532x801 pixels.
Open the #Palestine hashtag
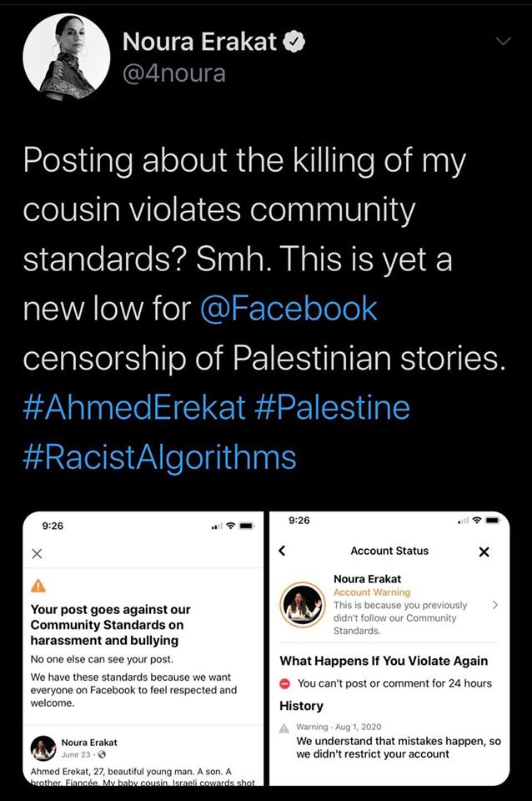click(x=332, y=407)
